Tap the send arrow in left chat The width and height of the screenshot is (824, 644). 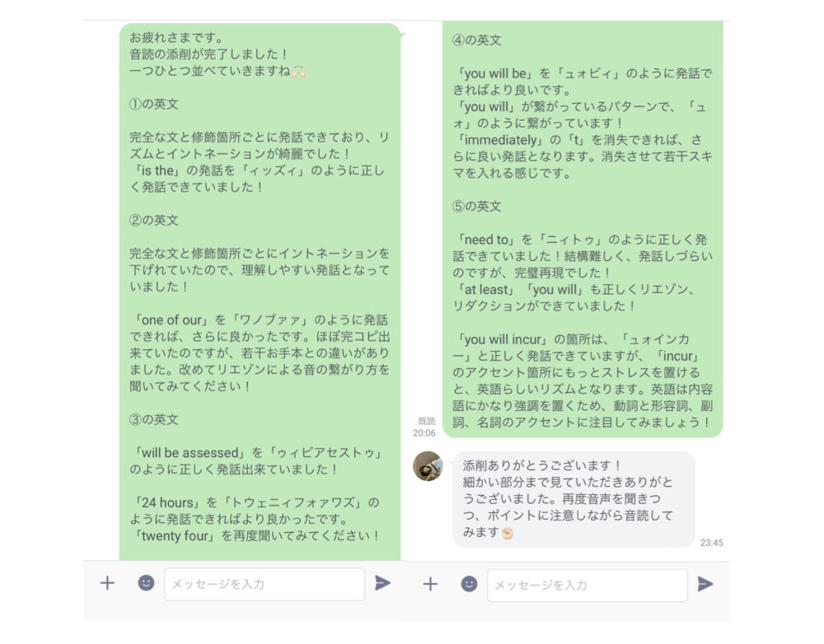pos(382,582)
